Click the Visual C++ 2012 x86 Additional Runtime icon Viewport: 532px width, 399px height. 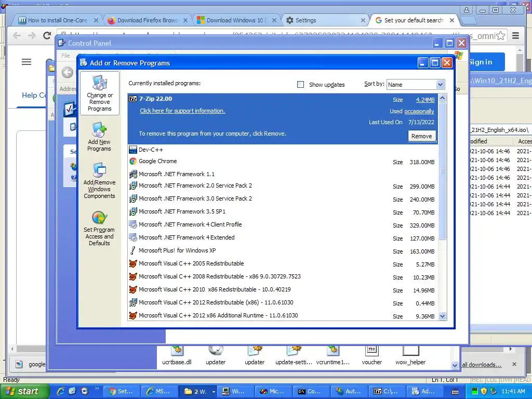coord(133,315)
